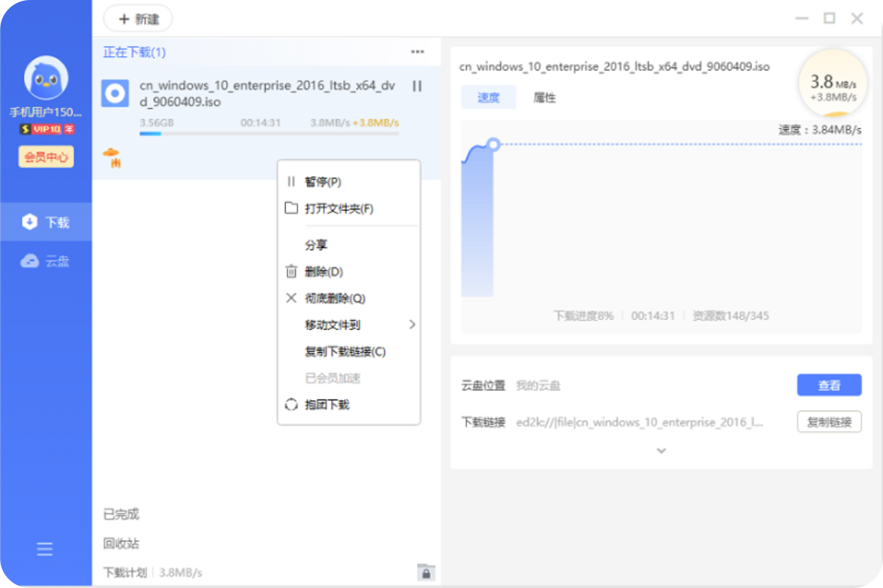Image resolution: width=883 pixels, height=588 pixels.
Task: Expand details with the down chevron
Action: pos(661,451)
